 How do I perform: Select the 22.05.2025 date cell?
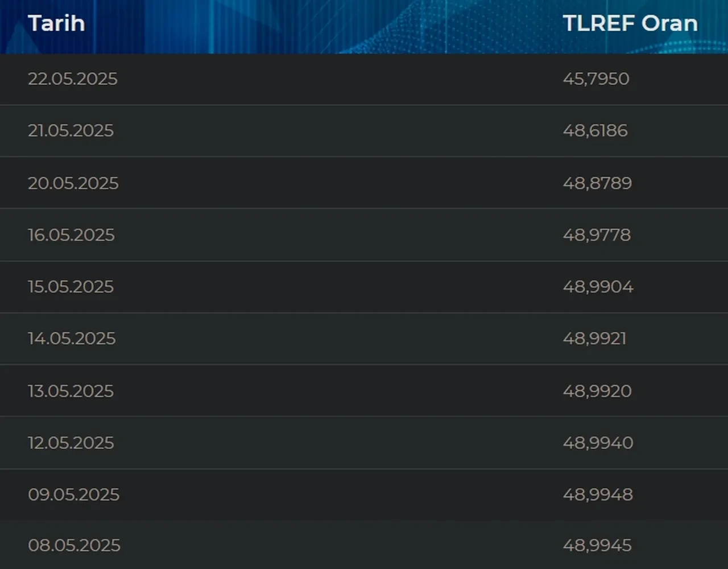click(72, 79)
